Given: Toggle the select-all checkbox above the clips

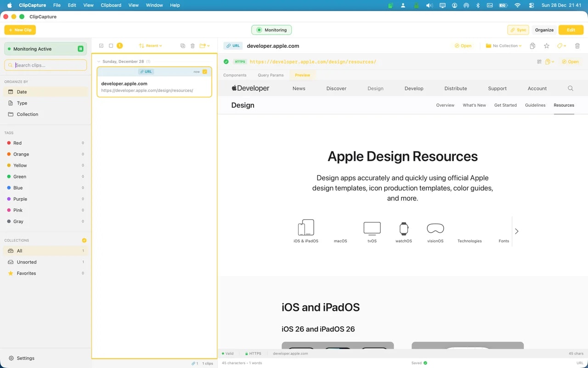Looking at the screenshot, I should [x=102, y=46].
